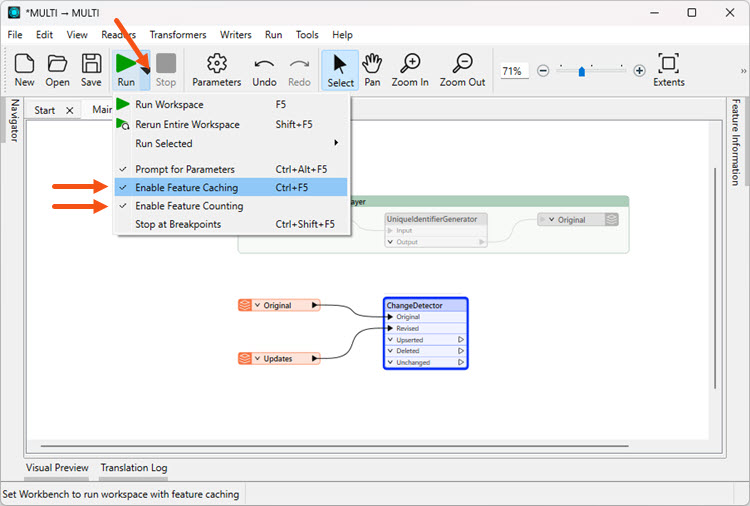Click the canvas horizontal scrollbar
750x506 pixels.
[x=335, y=446]
